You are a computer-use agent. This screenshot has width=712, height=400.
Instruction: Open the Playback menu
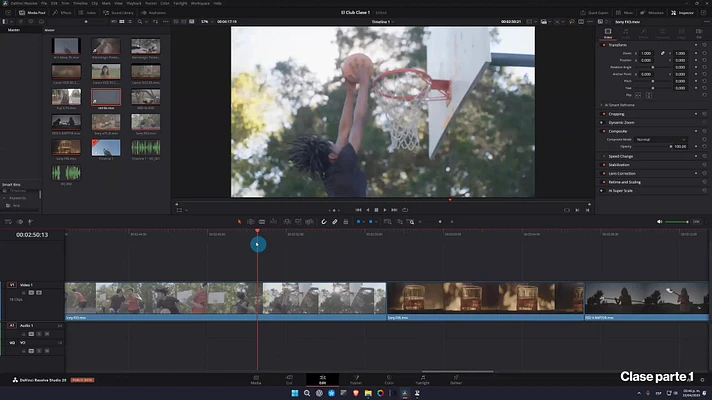tap(134, 3)
